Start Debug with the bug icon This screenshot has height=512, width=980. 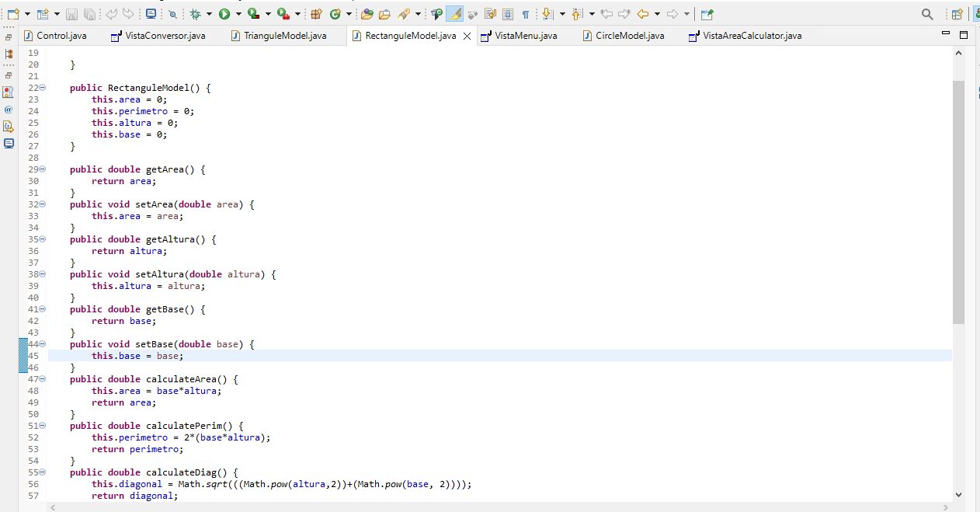pyautogui.click(x=195, y=14)
